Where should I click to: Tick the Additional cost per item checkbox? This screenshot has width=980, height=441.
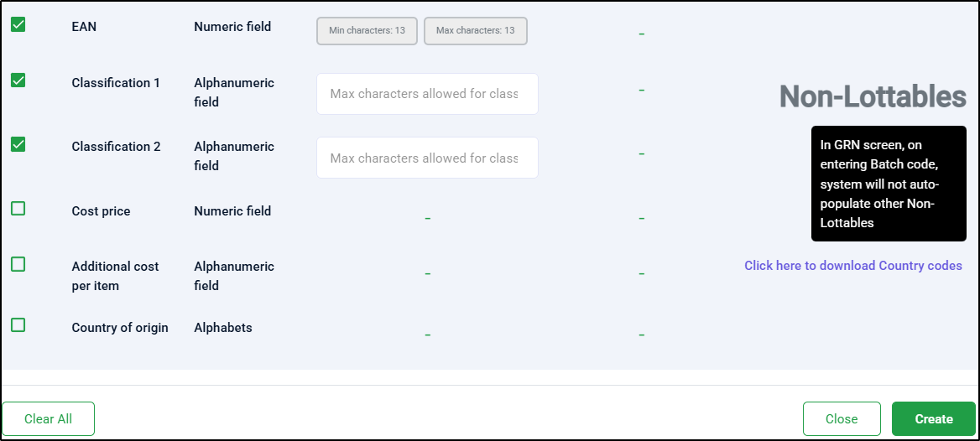tap(18, 264)
